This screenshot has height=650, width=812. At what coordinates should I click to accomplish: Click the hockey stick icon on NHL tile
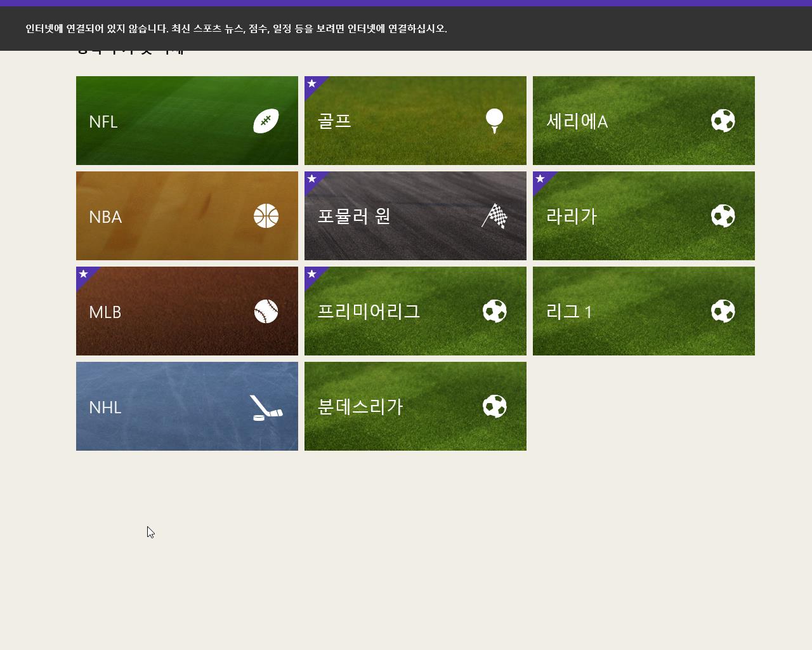pyautogui.click(x=266, y=408)
